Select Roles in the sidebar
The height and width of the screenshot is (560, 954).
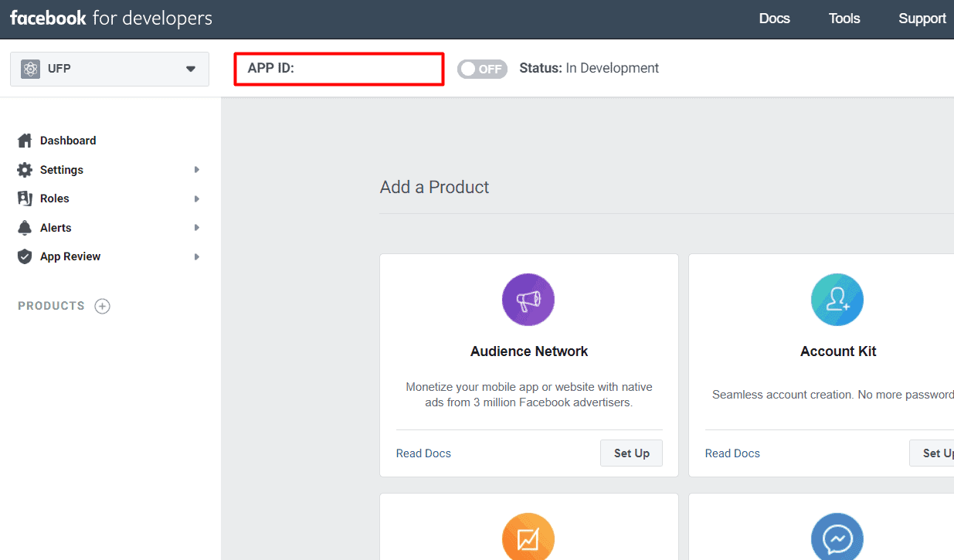(x=55, y=199)
